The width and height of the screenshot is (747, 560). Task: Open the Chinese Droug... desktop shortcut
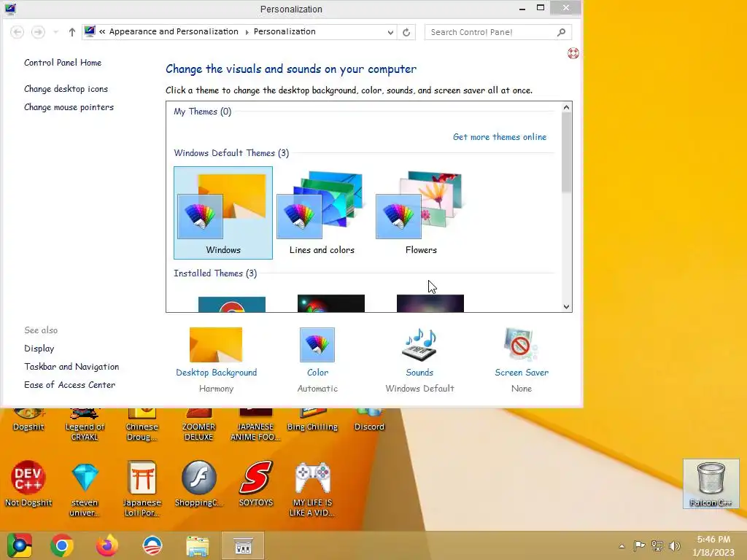pos(142,425)
